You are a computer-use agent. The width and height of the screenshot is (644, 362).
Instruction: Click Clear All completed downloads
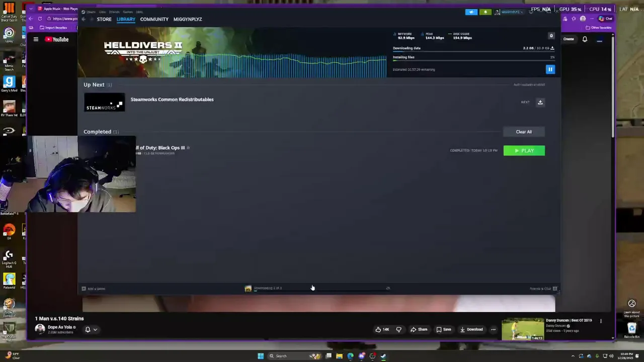524,132
